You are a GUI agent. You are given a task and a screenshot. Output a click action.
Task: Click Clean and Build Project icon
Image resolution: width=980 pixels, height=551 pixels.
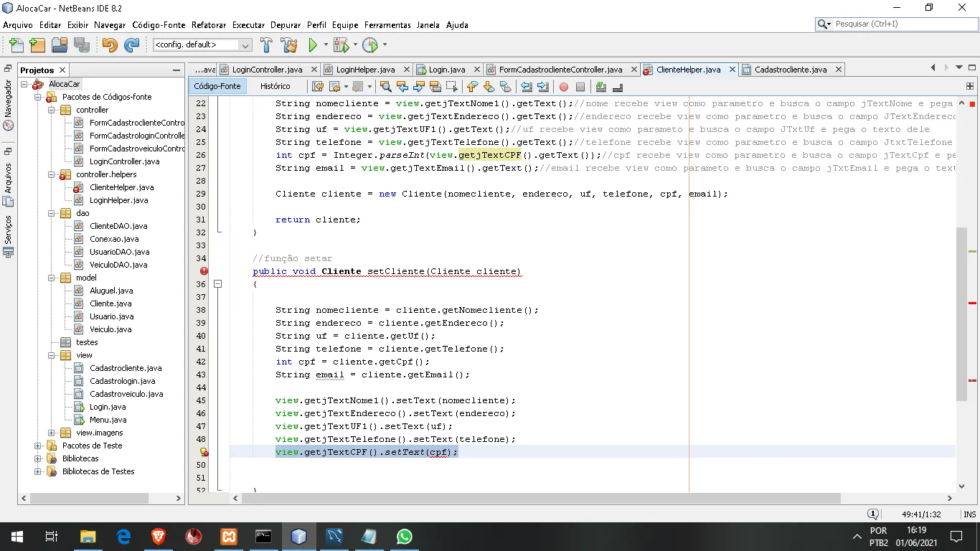tap(288, 45)
